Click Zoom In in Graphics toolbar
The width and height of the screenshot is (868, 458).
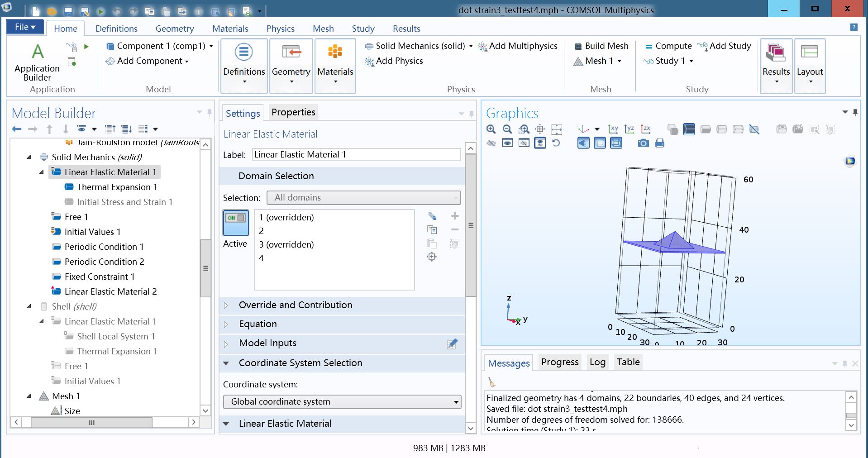491,129
